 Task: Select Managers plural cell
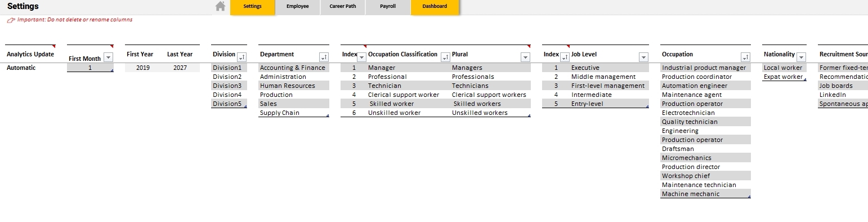(x=490, y=68)
